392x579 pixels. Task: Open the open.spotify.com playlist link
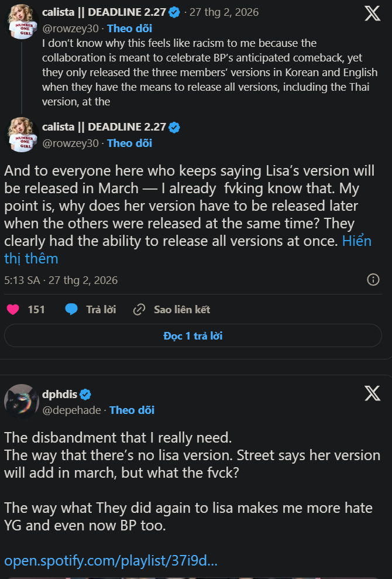pyautogui.click(x=111, y=561)
